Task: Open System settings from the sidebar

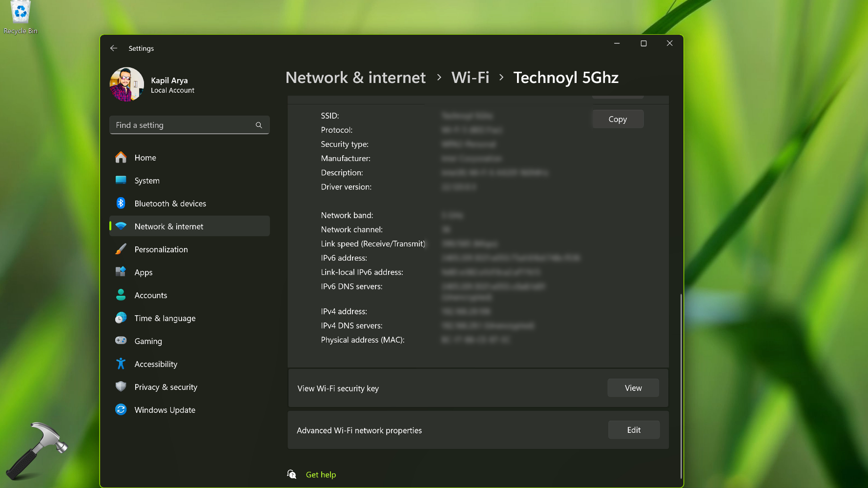Action: point(146,181)
